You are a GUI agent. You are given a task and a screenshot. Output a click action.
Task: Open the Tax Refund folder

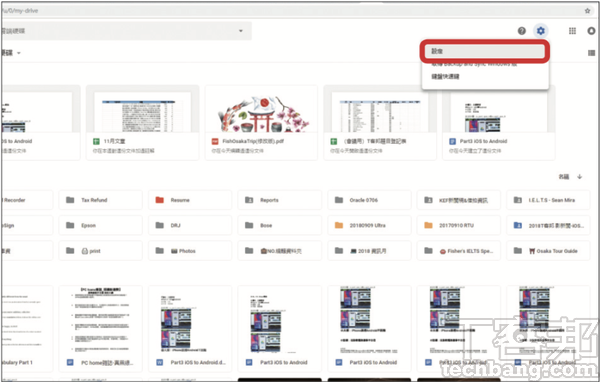100,200
